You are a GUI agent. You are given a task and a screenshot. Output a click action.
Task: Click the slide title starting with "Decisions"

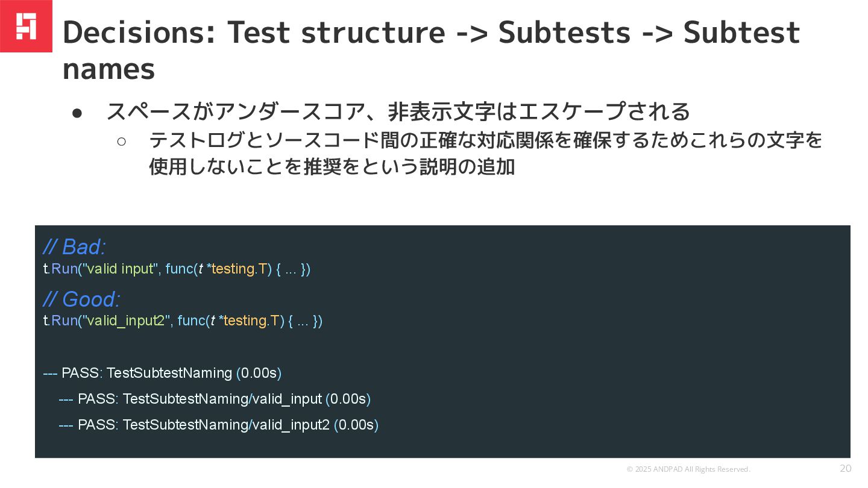pyautogui.click(x=430, y=33)
